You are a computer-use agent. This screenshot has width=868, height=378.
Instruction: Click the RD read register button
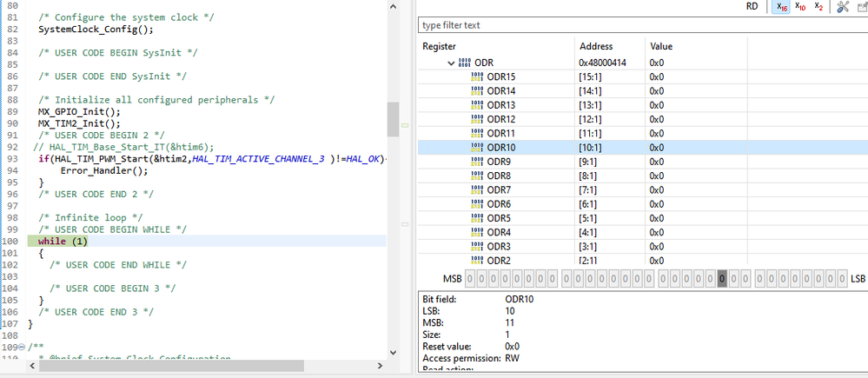tap(752, 7)
